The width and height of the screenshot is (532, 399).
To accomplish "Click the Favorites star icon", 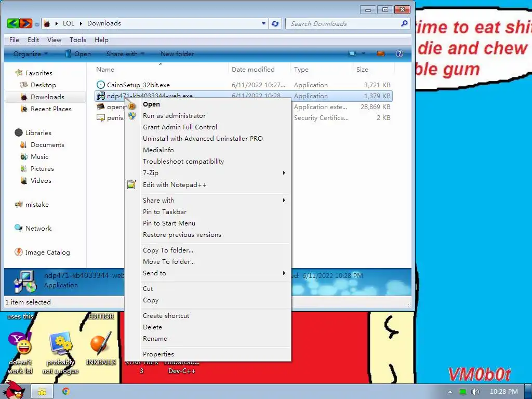I will click(x=19, y=73).
